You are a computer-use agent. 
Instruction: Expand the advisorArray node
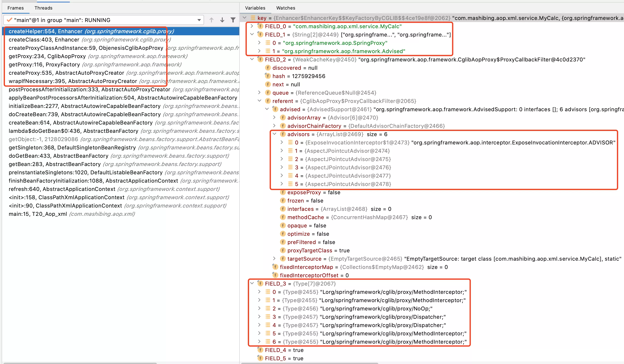(274, 117)
